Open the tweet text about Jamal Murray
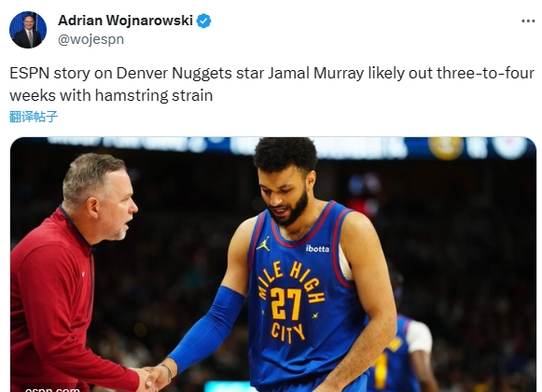Viewport: 542px width, 392px height. [x=271, y=84]
